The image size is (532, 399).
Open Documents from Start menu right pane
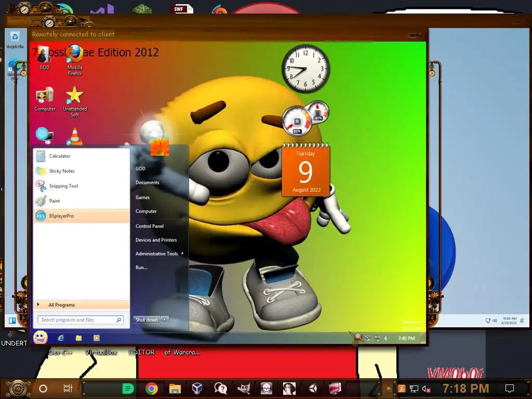(x=147, y=182)
